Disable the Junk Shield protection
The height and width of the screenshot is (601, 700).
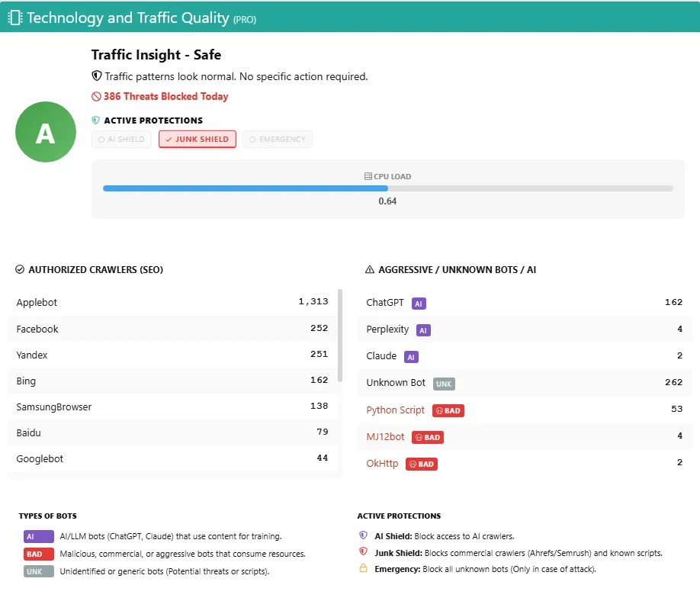[x=197, y=140]
